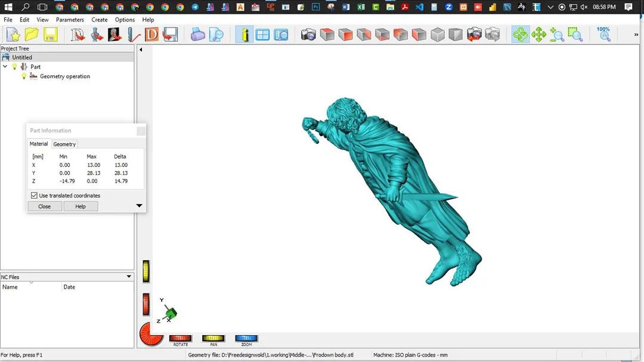644x362 pixels.
Task: Click the first camera snapshot icon
Action: (x=308, y=35)
